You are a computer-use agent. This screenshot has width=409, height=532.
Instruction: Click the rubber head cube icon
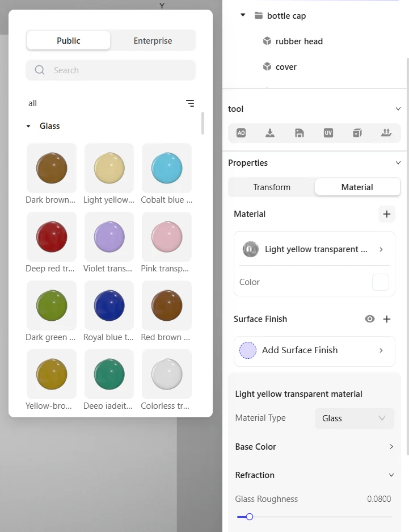(x=267, y=41)
